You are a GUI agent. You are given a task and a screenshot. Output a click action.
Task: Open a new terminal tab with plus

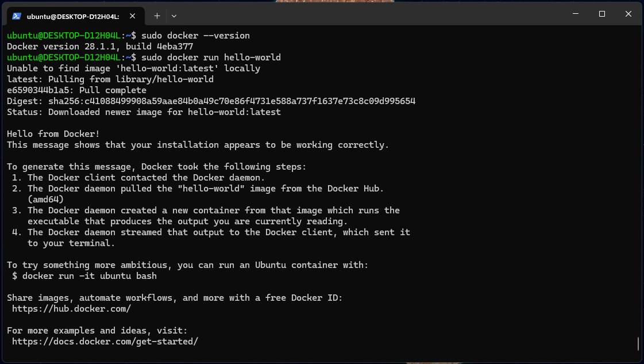click(x=157, y=16)
